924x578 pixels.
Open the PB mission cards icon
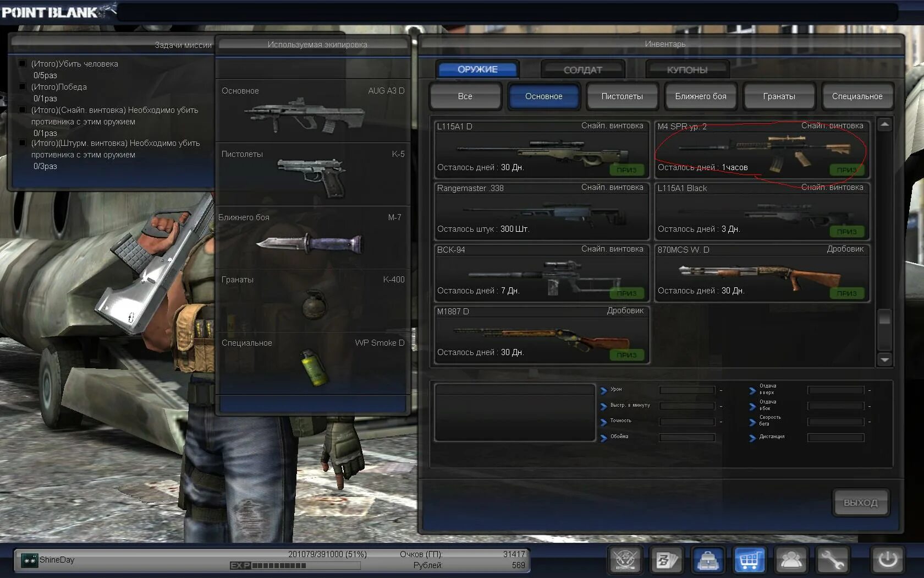pyautogui.click(x=667, y=560)
